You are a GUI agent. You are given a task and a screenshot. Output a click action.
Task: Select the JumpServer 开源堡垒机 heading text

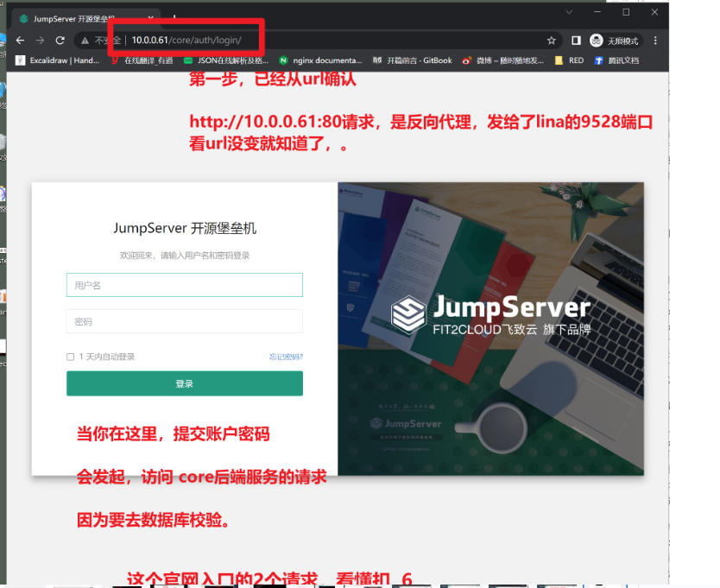(x=185, y=228)
